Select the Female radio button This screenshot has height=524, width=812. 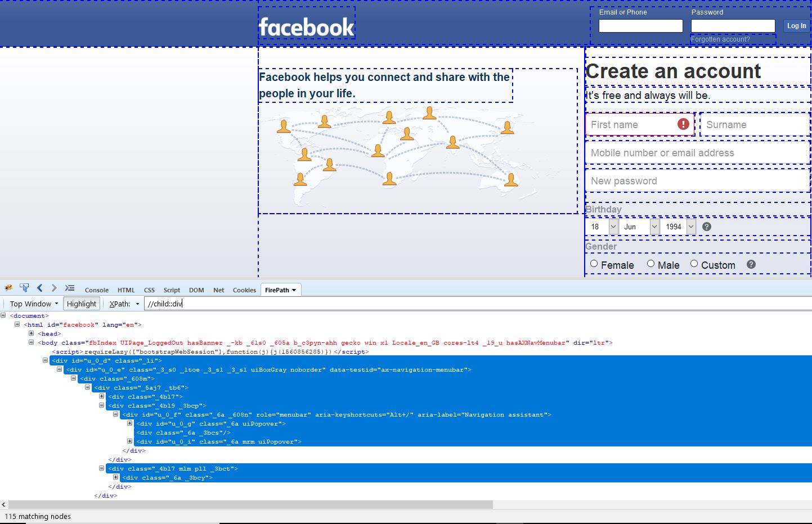(594, 264)
